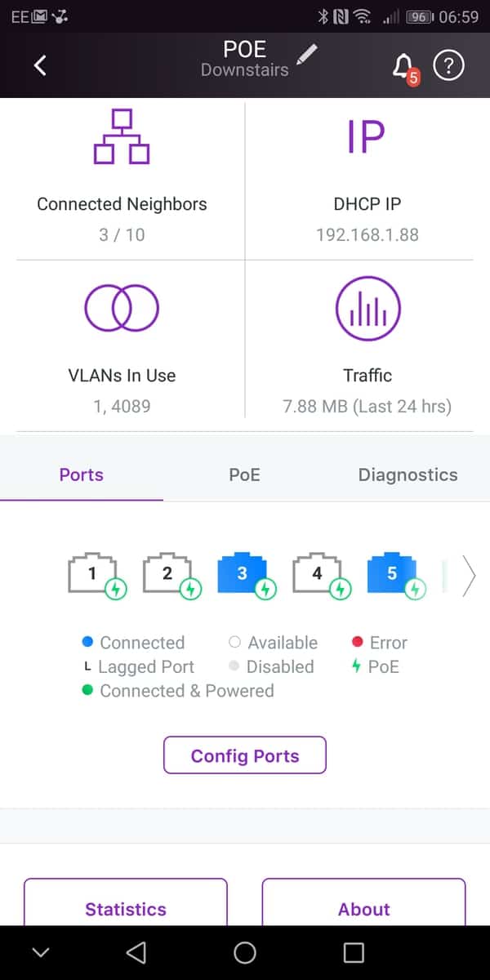Switch to the PoE tab
The width and height of the screenshot is (490, 980).
[x=244, y=474]
